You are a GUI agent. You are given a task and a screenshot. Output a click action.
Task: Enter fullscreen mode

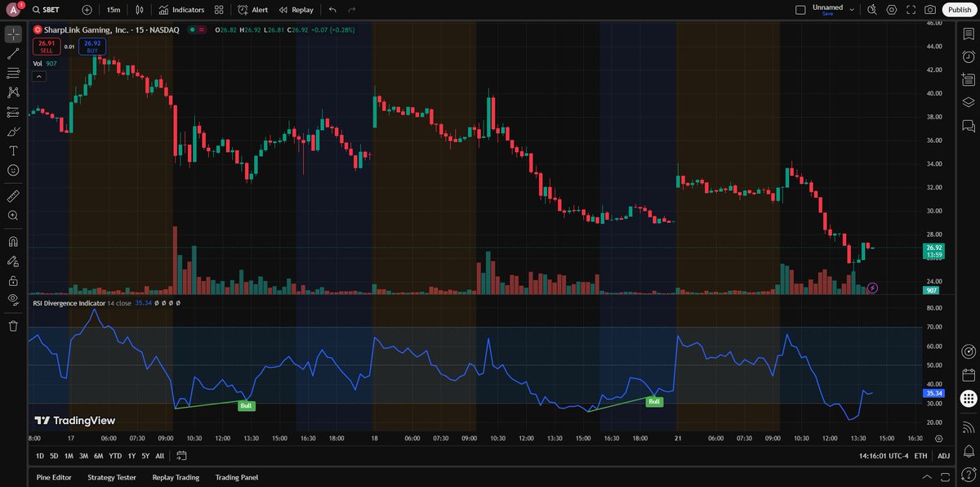(x=911, y=10)
